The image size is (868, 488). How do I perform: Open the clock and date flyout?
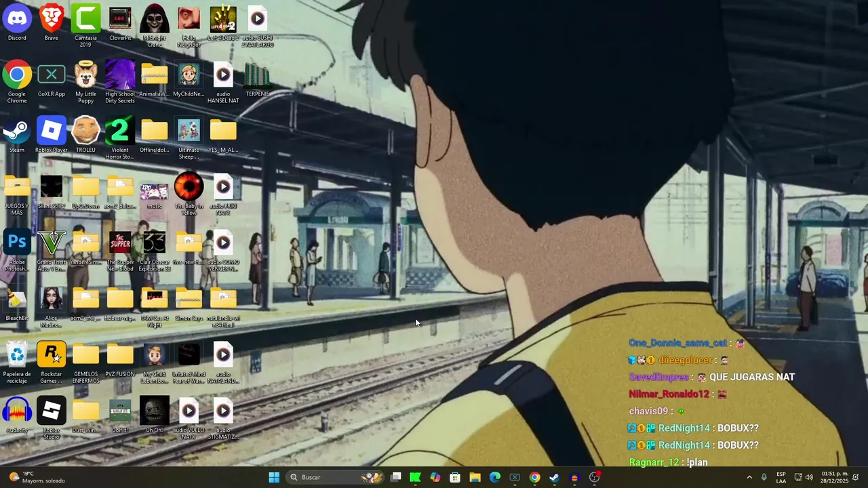tap(834, 477)
